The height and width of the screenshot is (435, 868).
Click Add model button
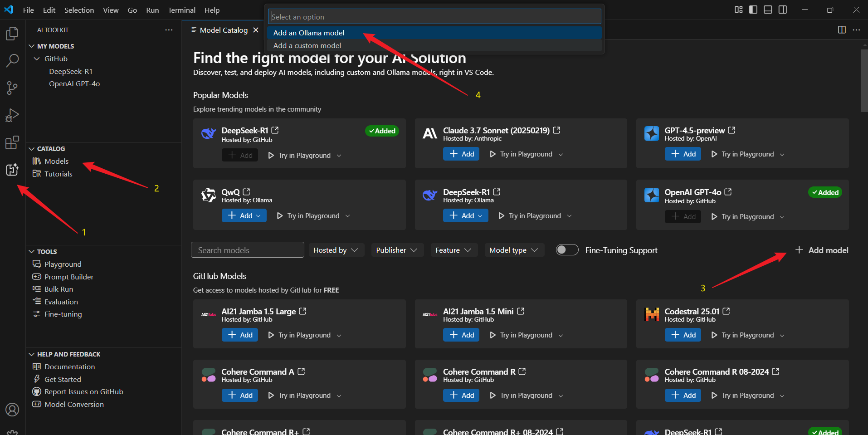(x=822, y=250)
